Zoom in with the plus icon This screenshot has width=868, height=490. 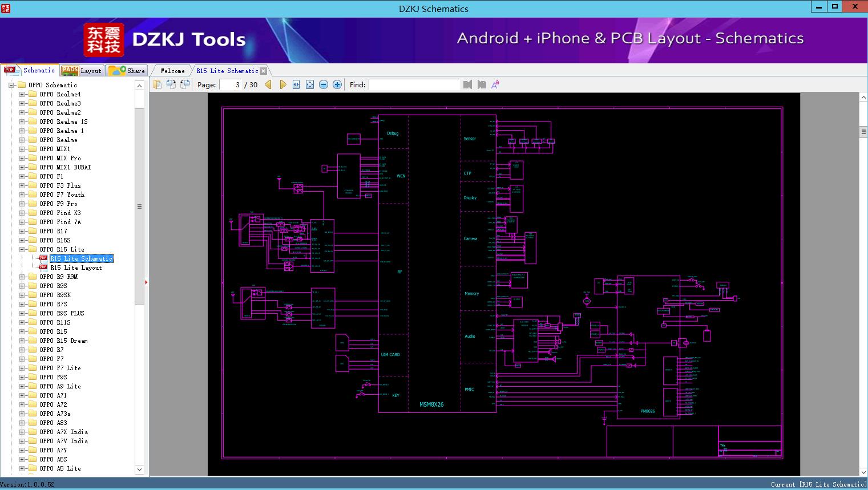[x=337, y=84]
